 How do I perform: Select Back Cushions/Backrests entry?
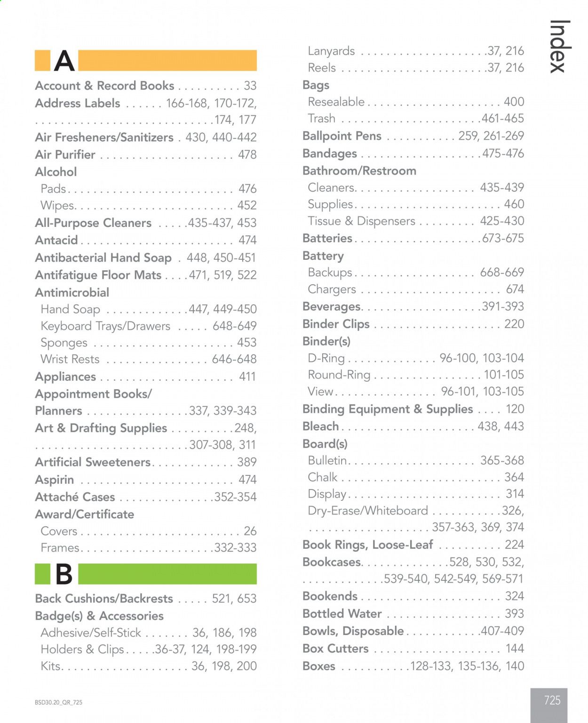146,598
